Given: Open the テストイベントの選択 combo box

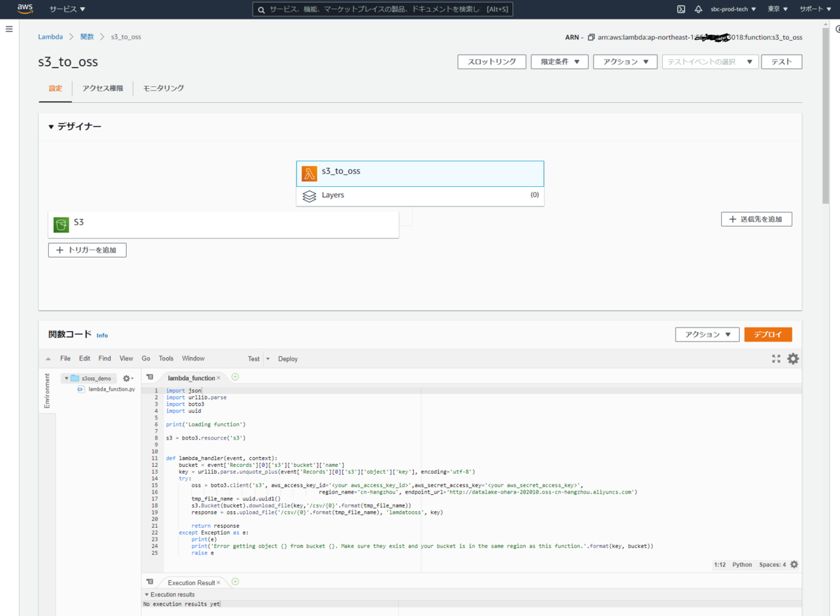Looking at the screenshot, I should 710,62.
